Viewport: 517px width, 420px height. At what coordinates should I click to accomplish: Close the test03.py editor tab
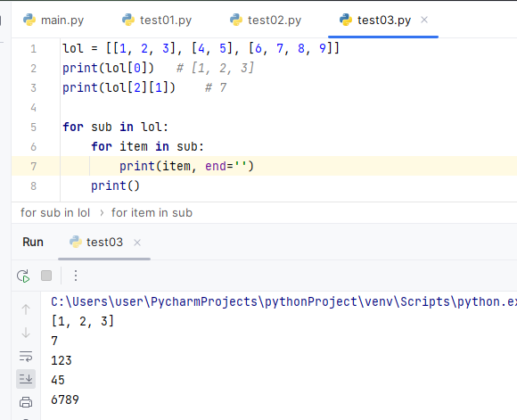[x=424, y=20]
